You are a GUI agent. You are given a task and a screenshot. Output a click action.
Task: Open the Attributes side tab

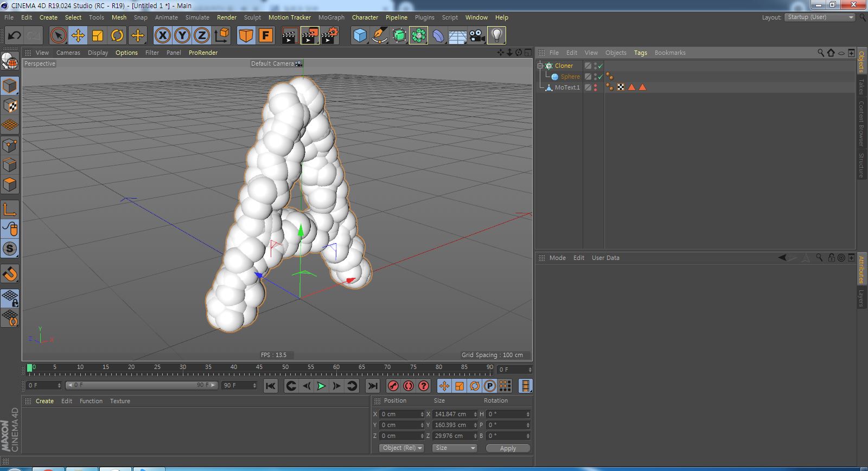(x=861, y=270)
